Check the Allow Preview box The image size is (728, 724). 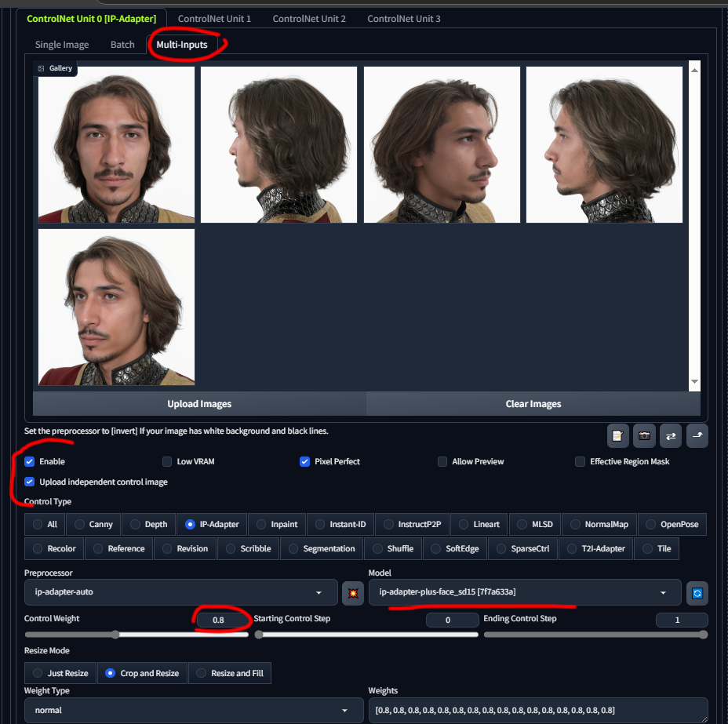pyautogui.click(x=442, y=461)
